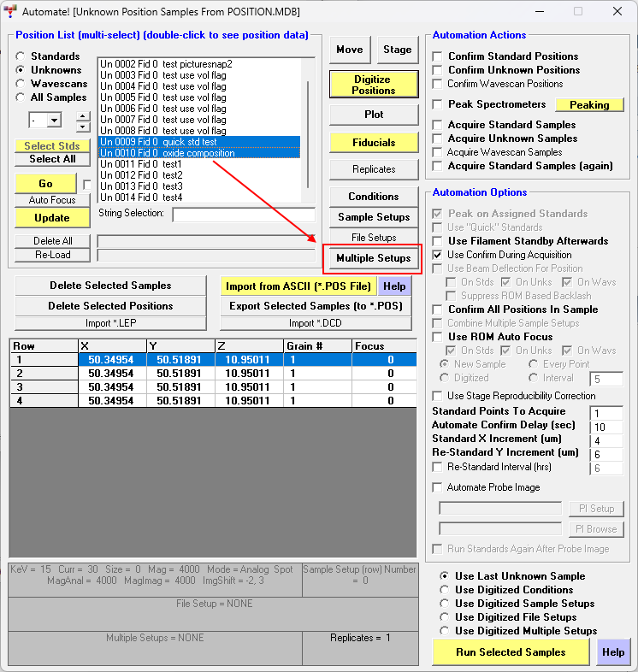
Task: Click Standard Points To Acquire field
Action: [x=606, y=413]
